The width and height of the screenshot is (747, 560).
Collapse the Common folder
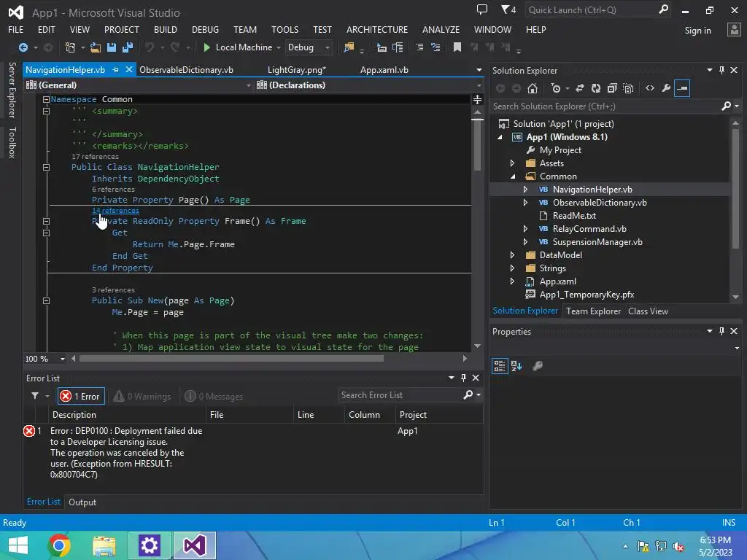[513, 176]
